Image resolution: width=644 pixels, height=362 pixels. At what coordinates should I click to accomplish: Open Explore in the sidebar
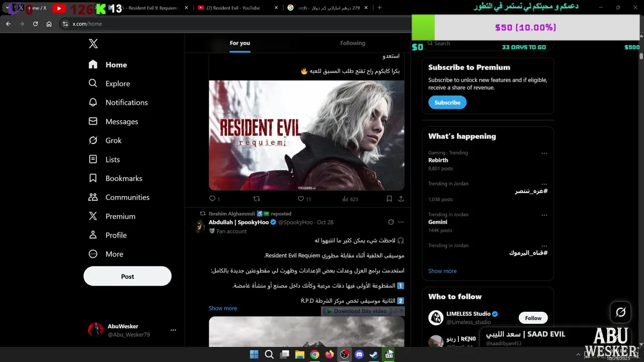pos(109,83)
